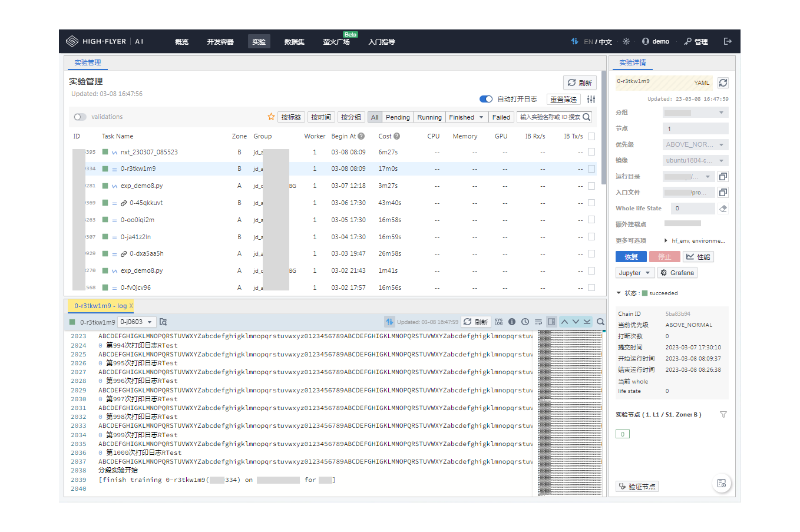The image size is (800, 532).
Task: Expand the 更多可选项 hf_env section
Action: coord(666,240)
